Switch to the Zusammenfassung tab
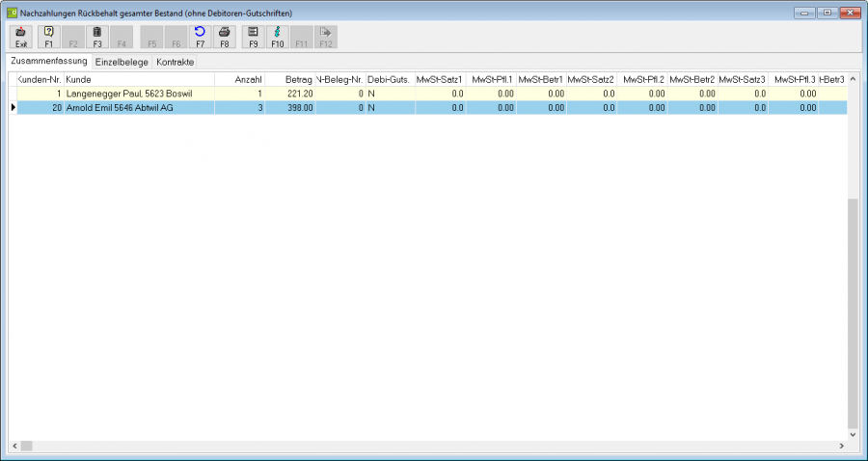This screenshot has height=461, width=868. tap(49, 61)
